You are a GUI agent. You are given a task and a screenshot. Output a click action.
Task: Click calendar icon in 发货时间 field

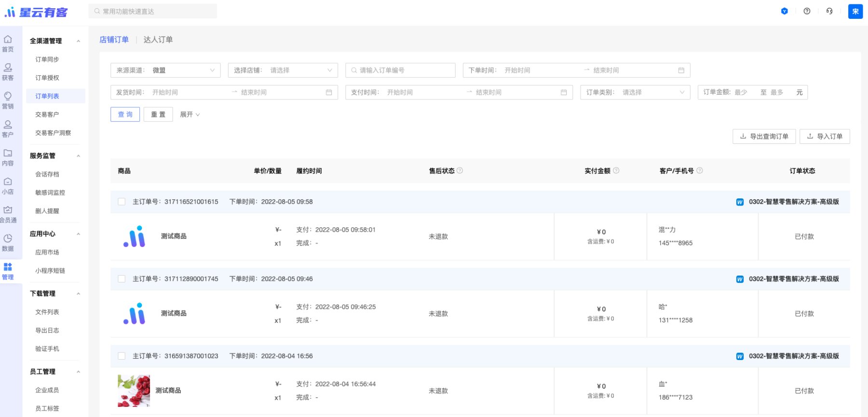329,92
